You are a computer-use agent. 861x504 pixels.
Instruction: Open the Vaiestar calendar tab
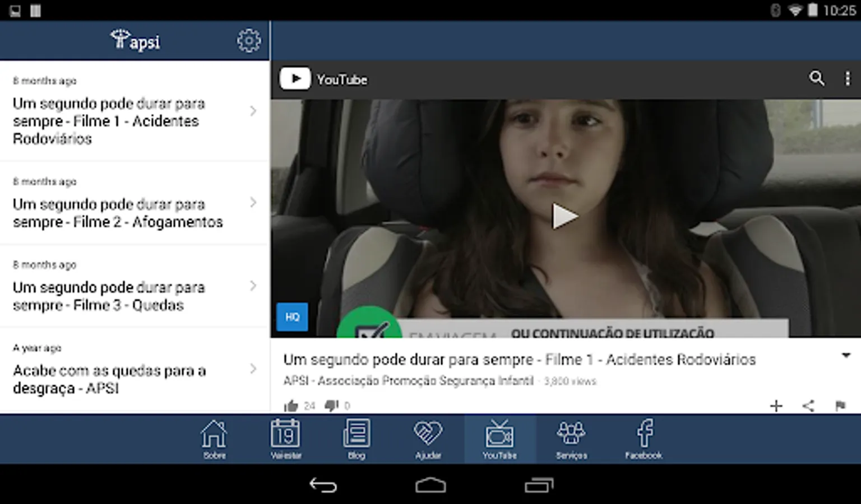click(x=286, y=440)
